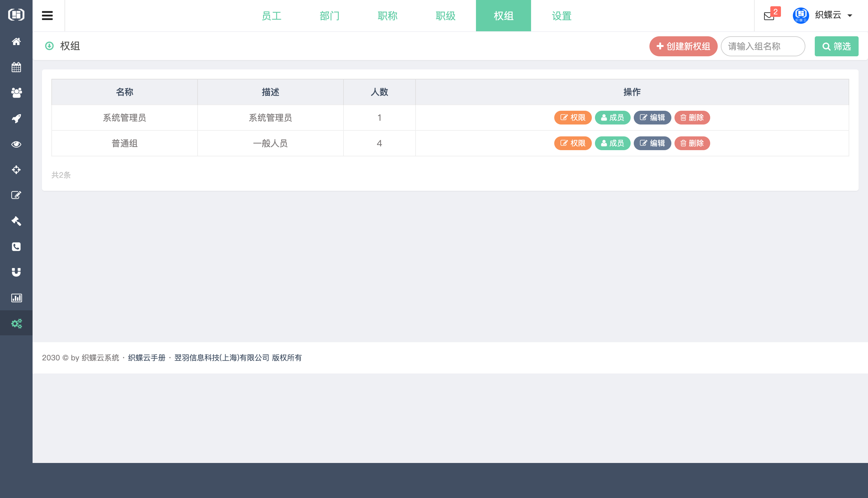
Task: Click 权限 button for 系统管理员 row
Action: [x=573, y=118]
